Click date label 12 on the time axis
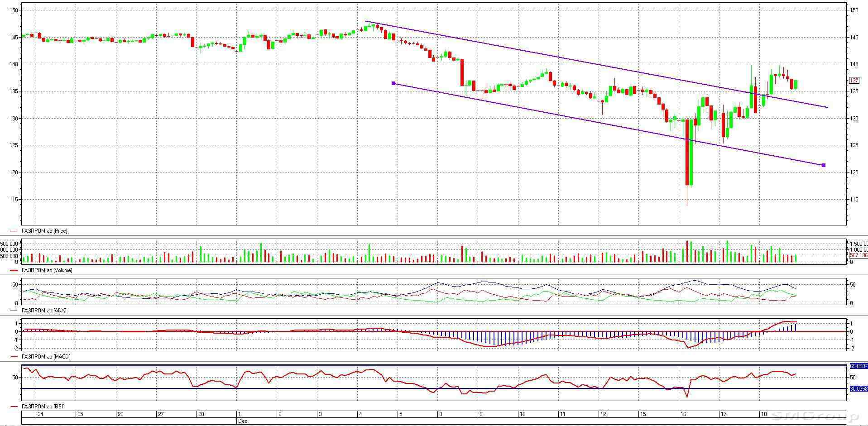The height and width of the screenshot is (426, 868). [x=603, y=414]
